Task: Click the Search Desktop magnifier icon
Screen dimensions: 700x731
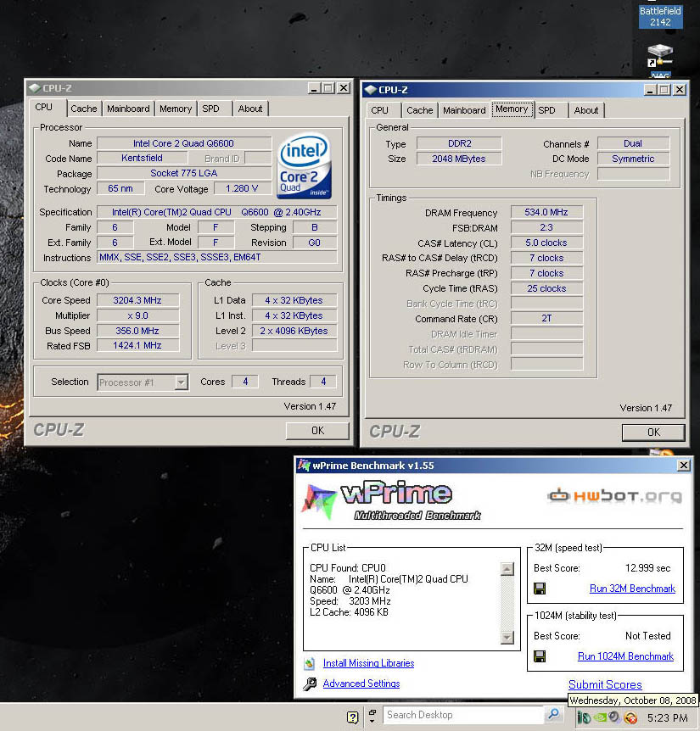Action: tap(553, 714)
